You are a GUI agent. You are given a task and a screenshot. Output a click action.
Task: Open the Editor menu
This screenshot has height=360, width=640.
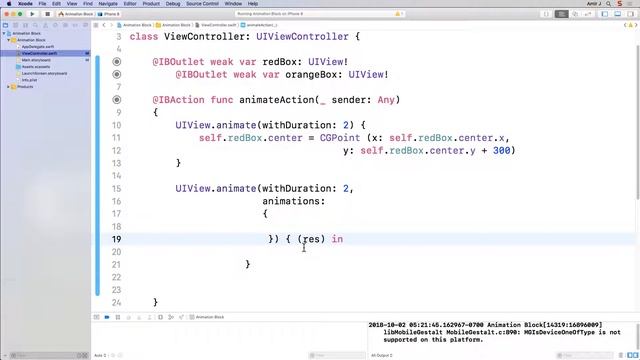click(130, 4)
